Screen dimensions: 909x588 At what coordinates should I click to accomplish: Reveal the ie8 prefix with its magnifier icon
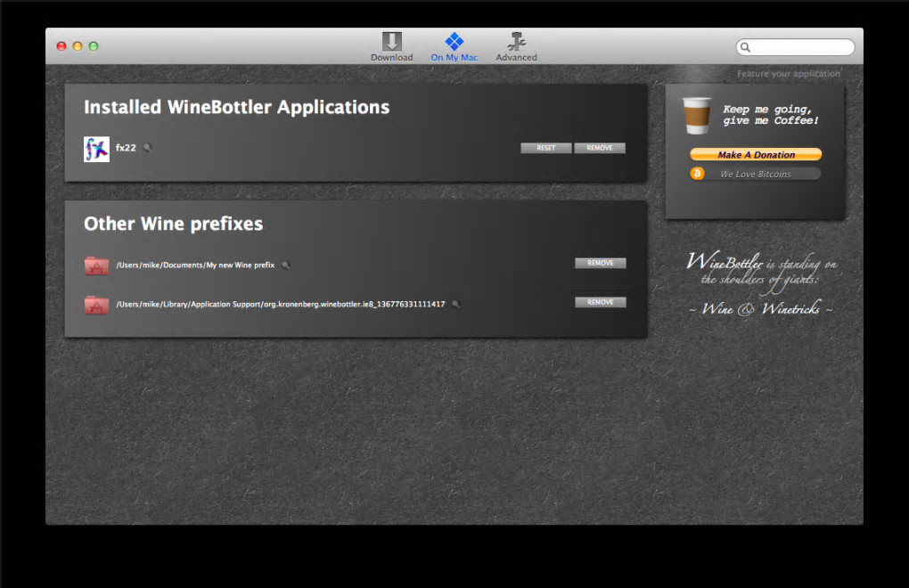[455, 304]
